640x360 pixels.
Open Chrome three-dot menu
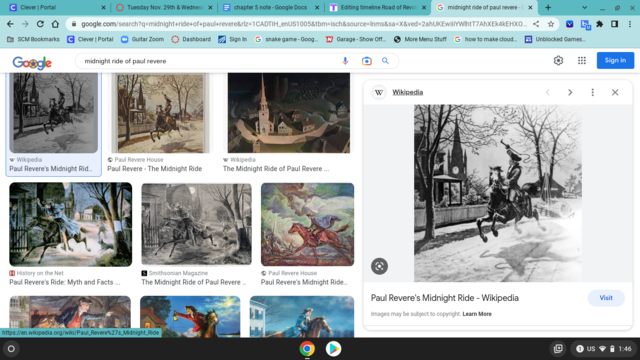[630, 24]
